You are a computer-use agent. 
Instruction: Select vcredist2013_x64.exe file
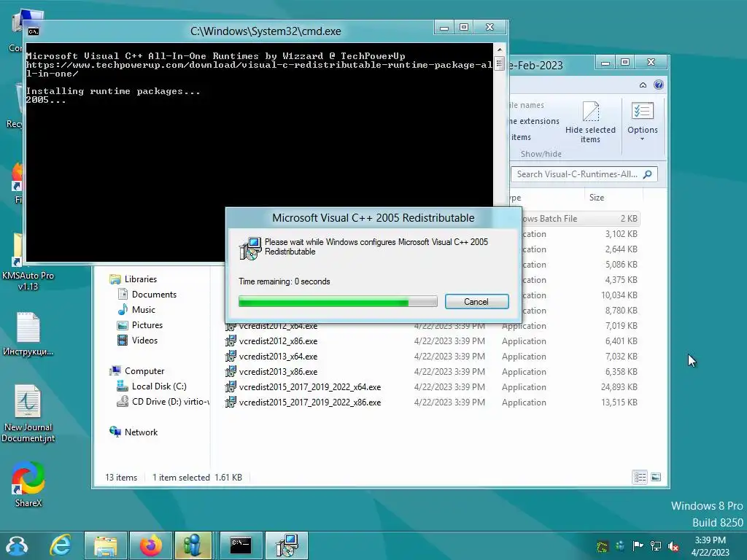click(x=278, y=356)
